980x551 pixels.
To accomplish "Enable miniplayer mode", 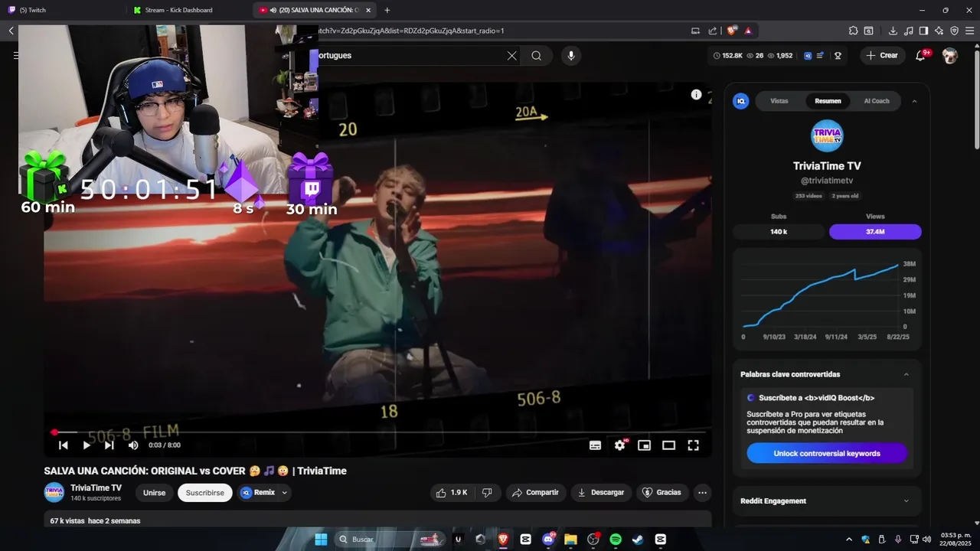I will 644,445.
